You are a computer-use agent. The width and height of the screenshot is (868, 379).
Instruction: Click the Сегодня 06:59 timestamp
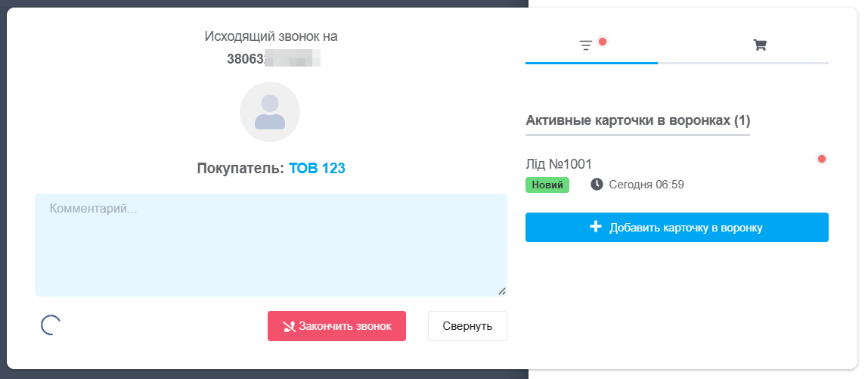(x=646, y=185)
